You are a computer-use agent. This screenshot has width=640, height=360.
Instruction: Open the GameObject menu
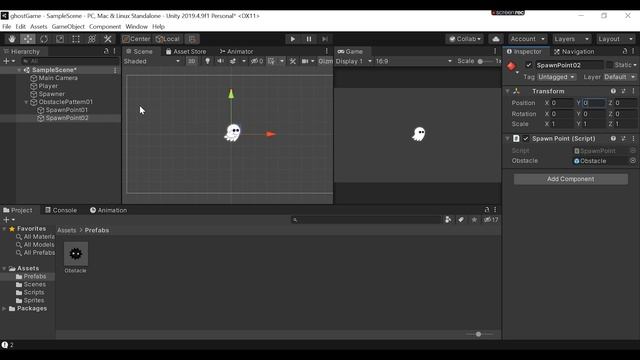(68, 27)
